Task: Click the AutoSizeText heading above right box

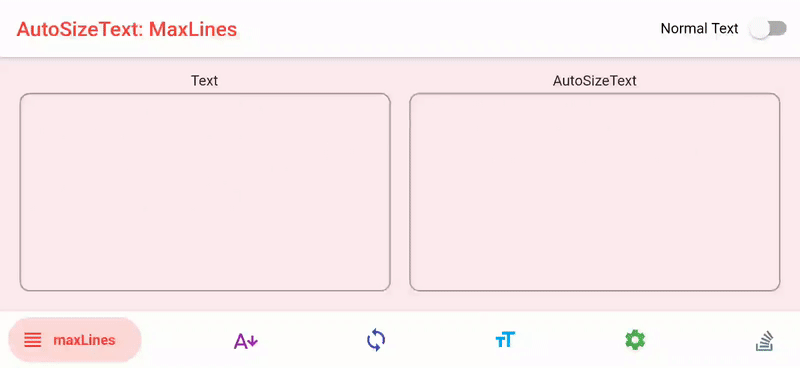Action: click(595, 81)
